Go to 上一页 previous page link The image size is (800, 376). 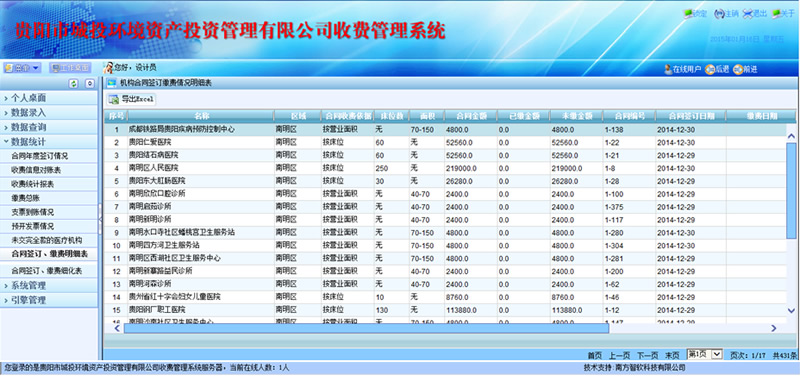point(619,355)
